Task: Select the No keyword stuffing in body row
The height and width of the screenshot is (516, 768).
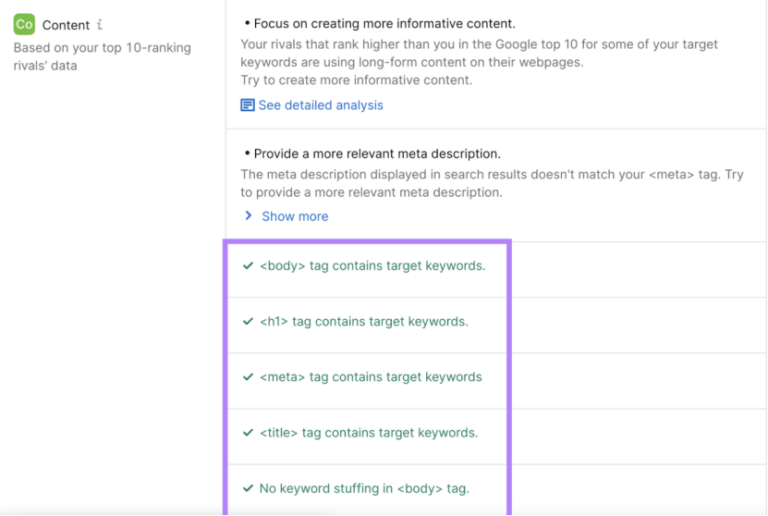Action: point(364,489)
